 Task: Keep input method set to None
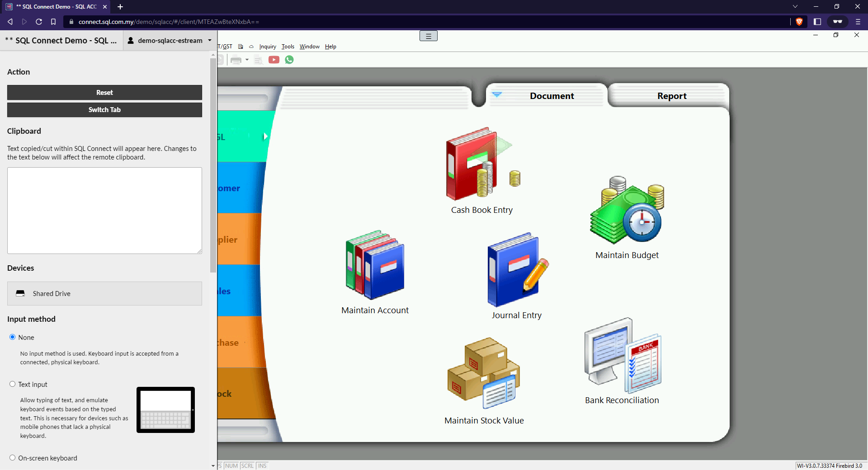[x=12, y=337]
